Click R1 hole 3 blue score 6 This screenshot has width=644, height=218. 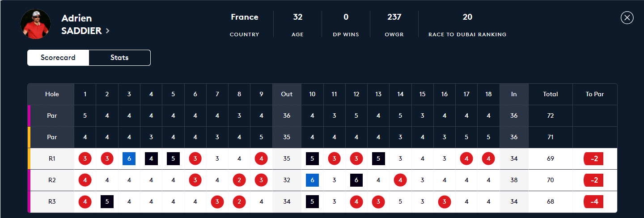[x=129, y=158]
